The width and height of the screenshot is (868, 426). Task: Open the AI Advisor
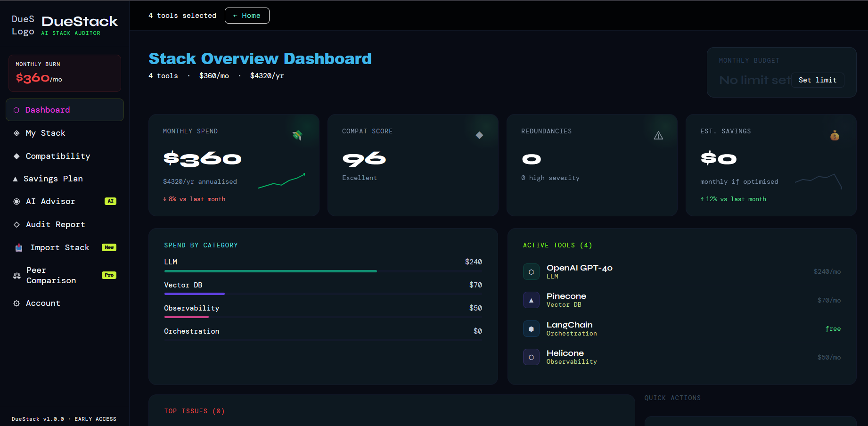65,202
